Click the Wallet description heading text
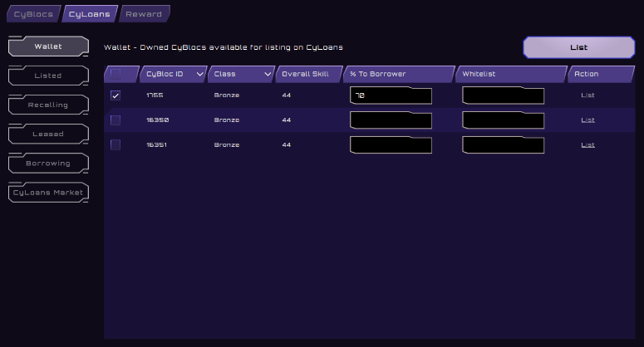Screen dimensions: 644x347 [224, 47]
